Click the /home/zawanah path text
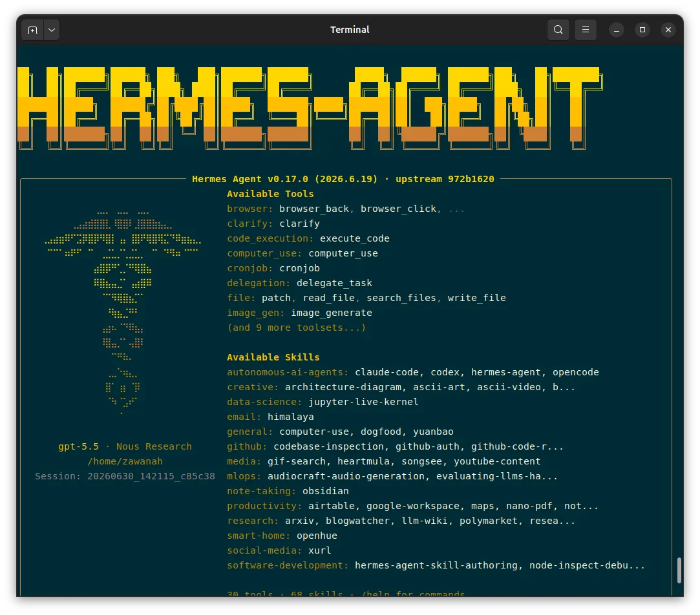This screenshot has width=700, height=615. point(125,461)
